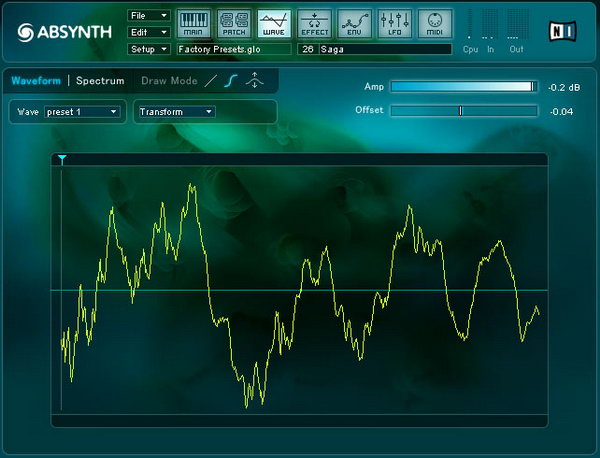This screenshot has height=458, width=600.
Task: Select the stretch draw mode icon
Action: pos(254,80)
